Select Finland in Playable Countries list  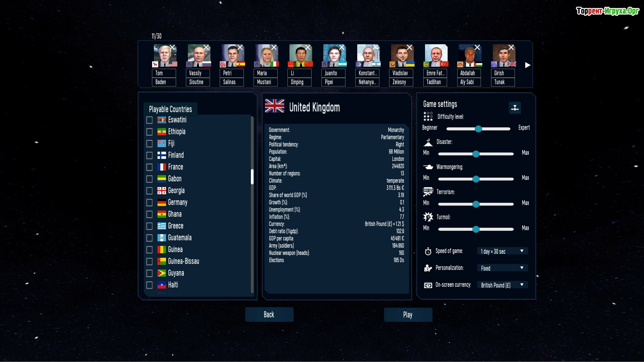(176, 155)
